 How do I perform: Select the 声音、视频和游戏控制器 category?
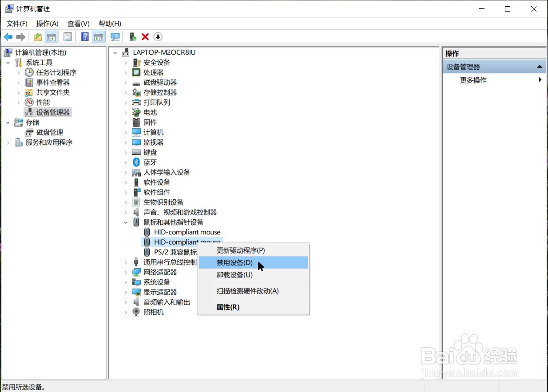tap(180, 212)
